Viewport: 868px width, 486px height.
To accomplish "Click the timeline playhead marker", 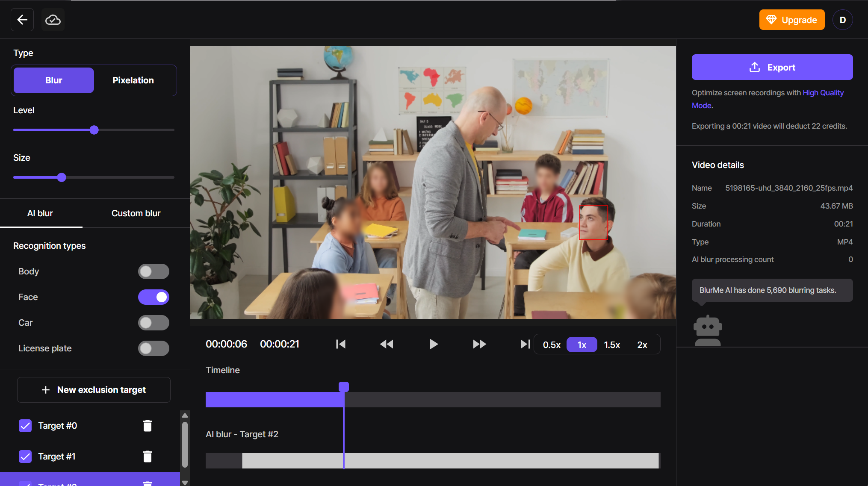I will click(344, 387).
